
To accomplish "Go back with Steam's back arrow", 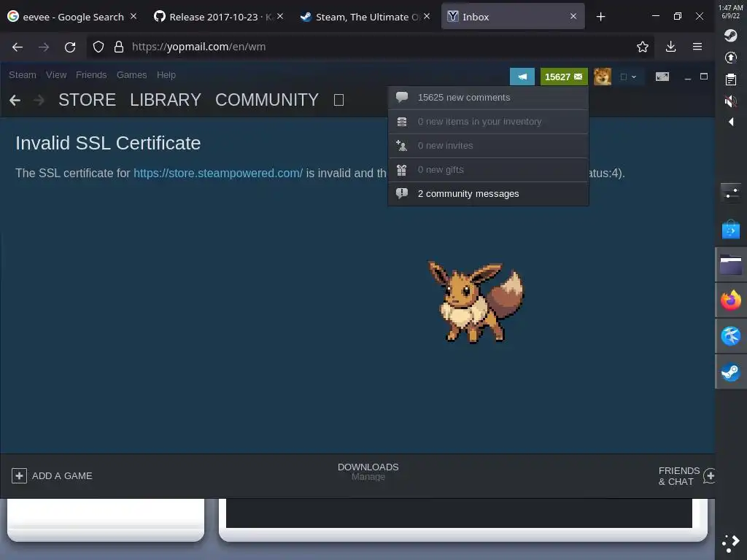I will coord(15,100).
